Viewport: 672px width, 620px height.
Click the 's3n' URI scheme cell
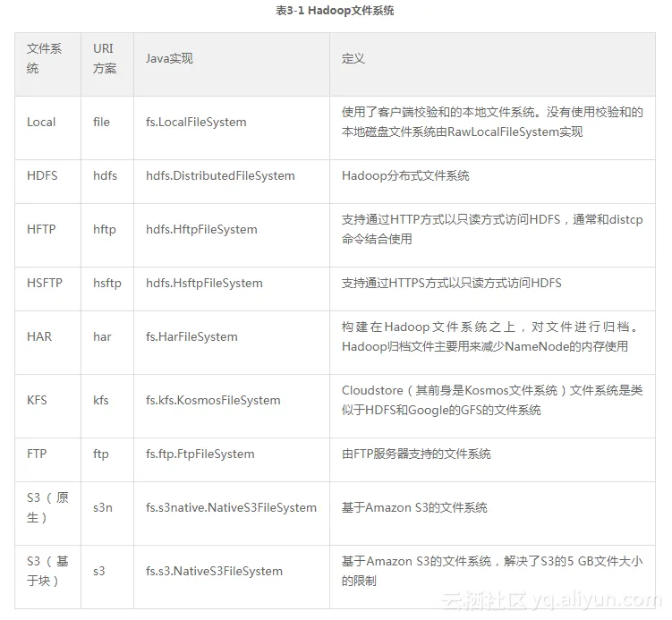[107, 514]
